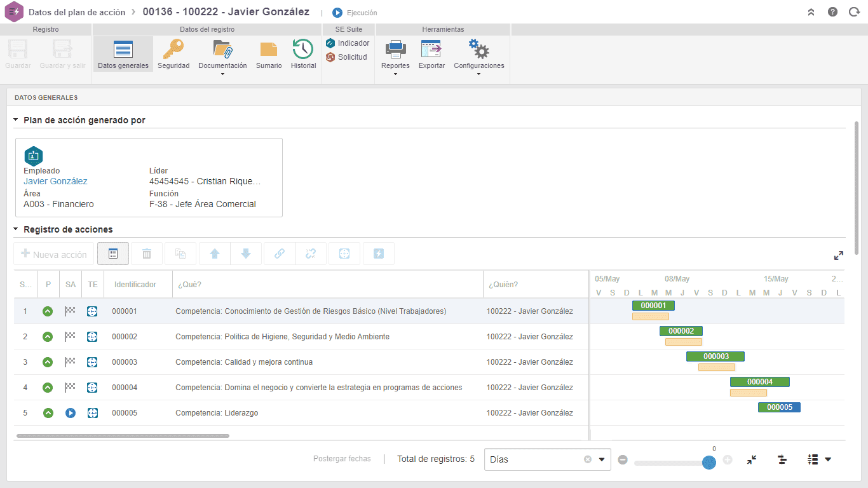Open Datos generales section
Viewport: 868px width, 488px height.
123,54
